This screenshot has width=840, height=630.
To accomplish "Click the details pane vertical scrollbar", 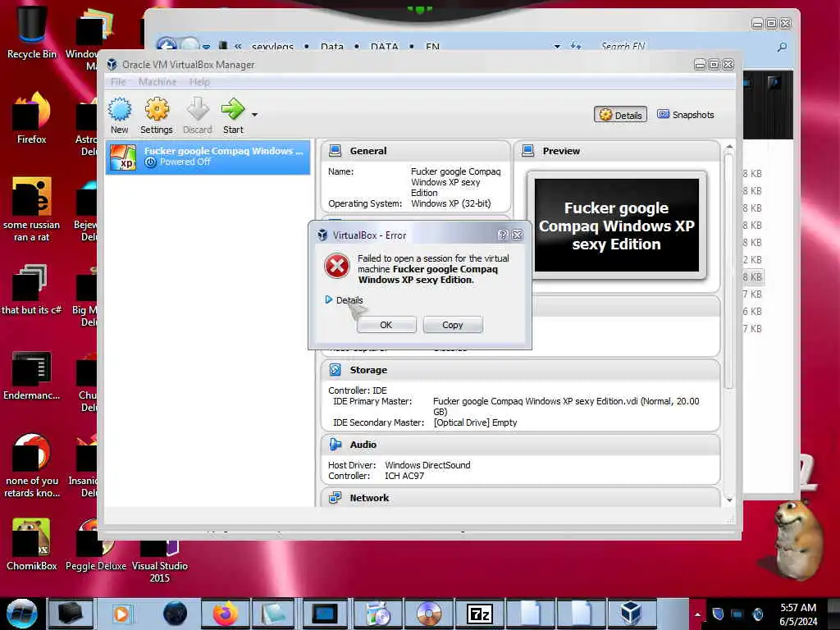I will point(729,271).
